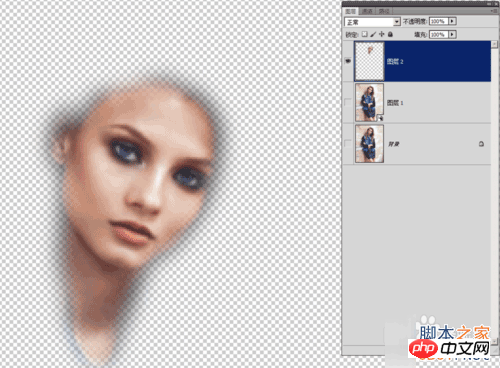Screen dimensions: 500x368
Task: Click the Background layer lock icon
Action: (x=481, y=144)
